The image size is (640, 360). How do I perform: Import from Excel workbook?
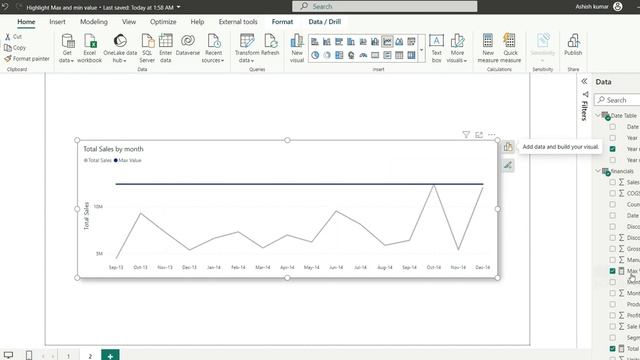point(89,48)
